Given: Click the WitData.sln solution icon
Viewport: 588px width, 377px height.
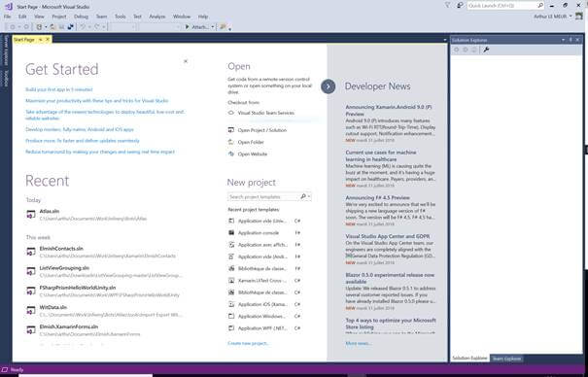Looking at the screenshot, I should click(31, 311).
